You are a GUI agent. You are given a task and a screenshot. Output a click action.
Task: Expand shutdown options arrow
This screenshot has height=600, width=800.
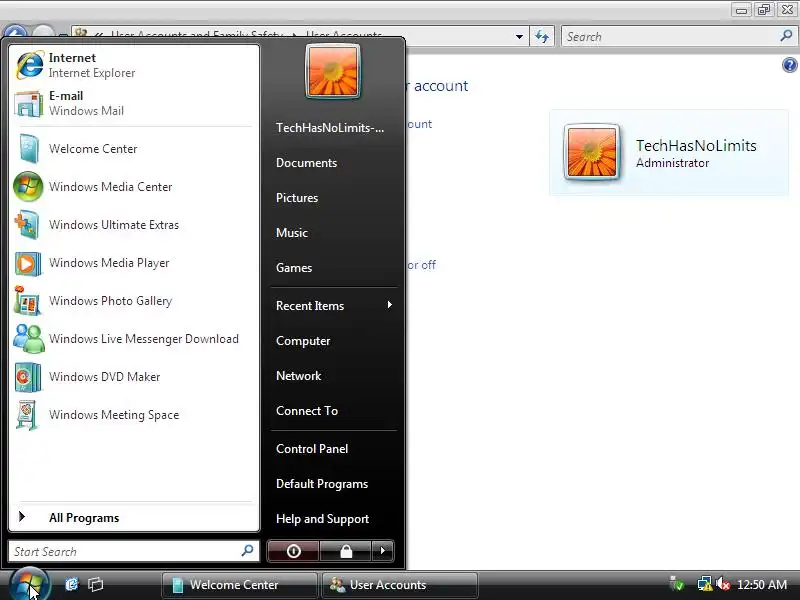(x=383, y=551)
